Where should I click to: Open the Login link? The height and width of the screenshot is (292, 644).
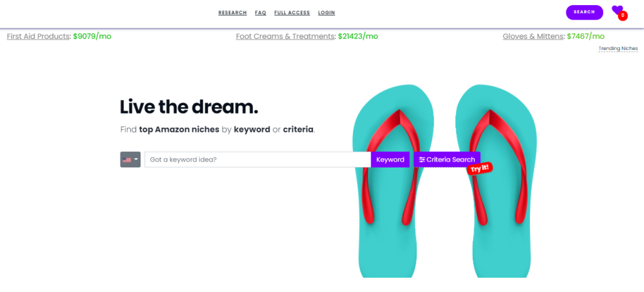coord(327,13)
